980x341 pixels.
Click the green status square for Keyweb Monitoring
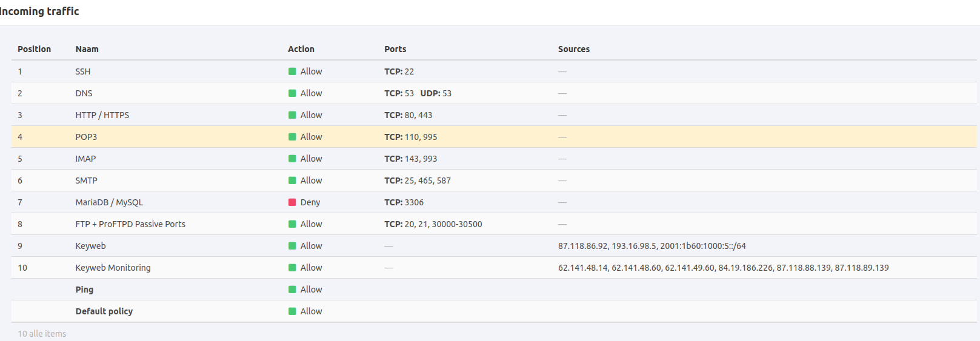292,268
